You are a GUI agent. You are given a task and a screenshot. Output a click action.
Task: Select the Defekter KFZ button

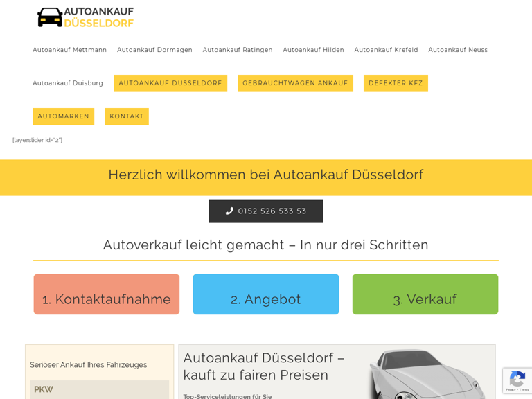coord(396,83)
